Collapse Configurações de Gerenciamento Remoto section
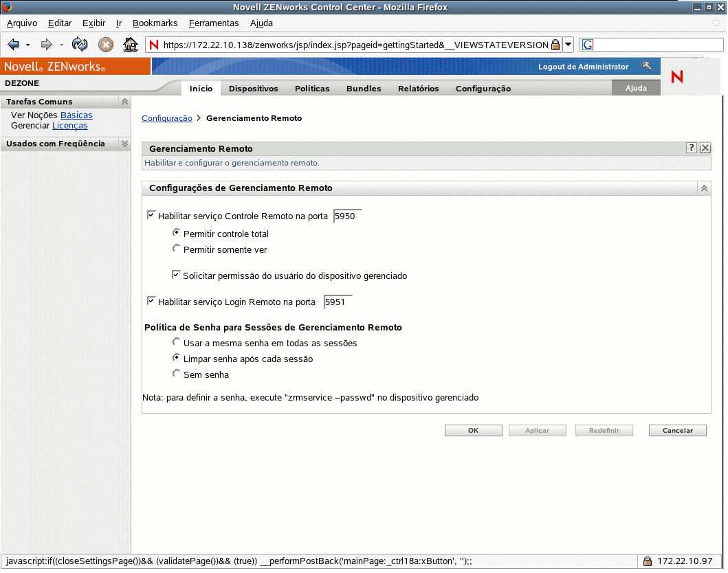Image resolution: width=728 pixels, height=573 pixels. point(704,188)
